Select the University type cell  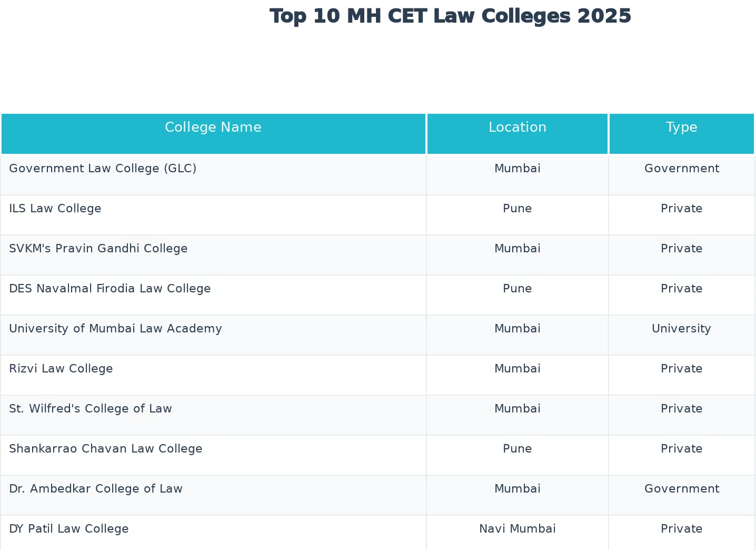[681, 329]
